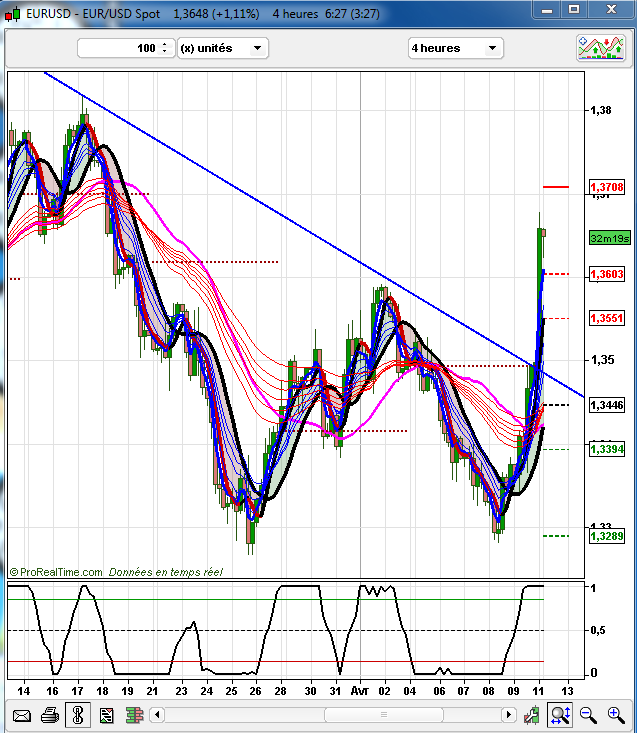Image resolution: width=637 pixels, height=733 pixels.
Task: Zoom in with plus magnifier icon
Action: 616,715
